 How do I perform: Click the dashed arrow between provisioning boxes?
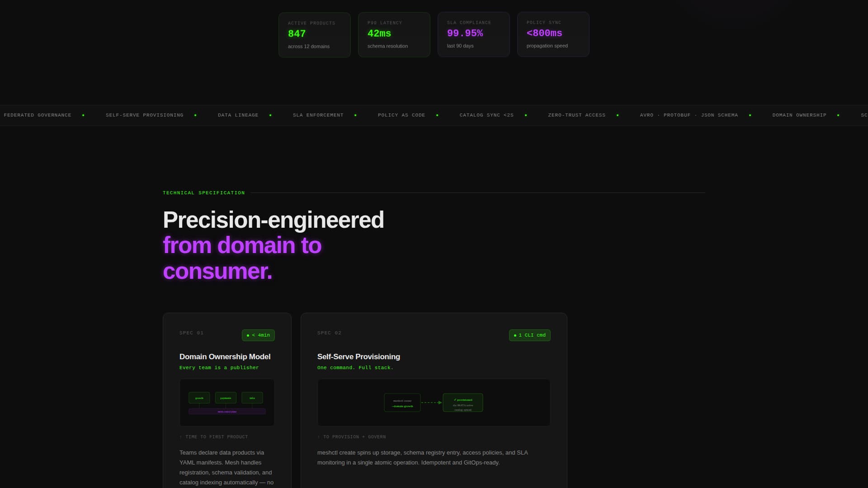click(432, 403)
